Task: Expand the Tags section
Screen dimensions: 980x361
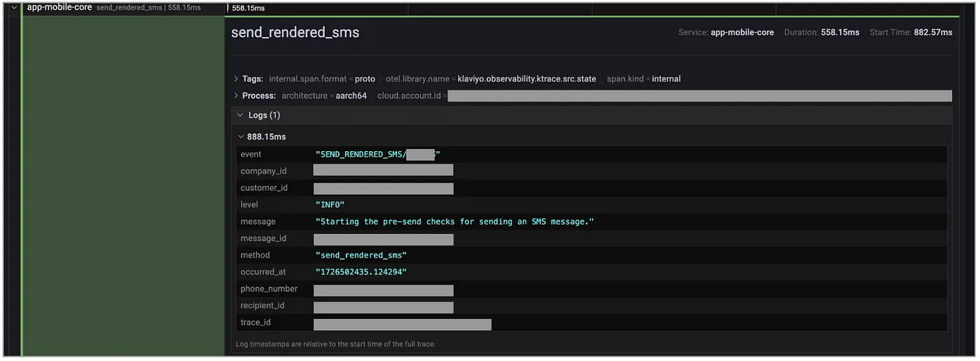Action: 236,79
